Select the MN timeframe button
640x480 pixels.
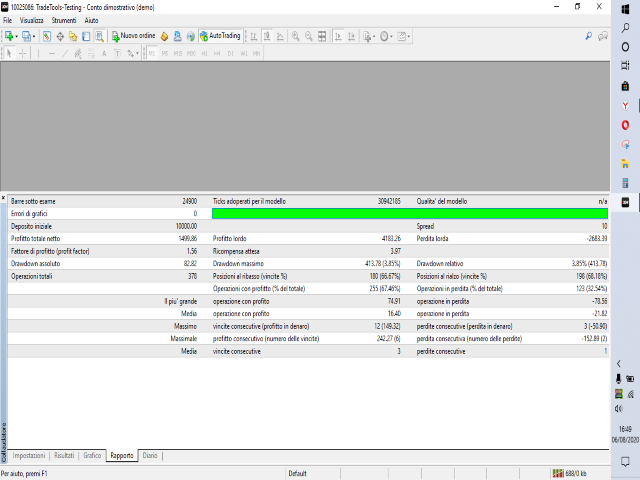click(x=256, y=53)
